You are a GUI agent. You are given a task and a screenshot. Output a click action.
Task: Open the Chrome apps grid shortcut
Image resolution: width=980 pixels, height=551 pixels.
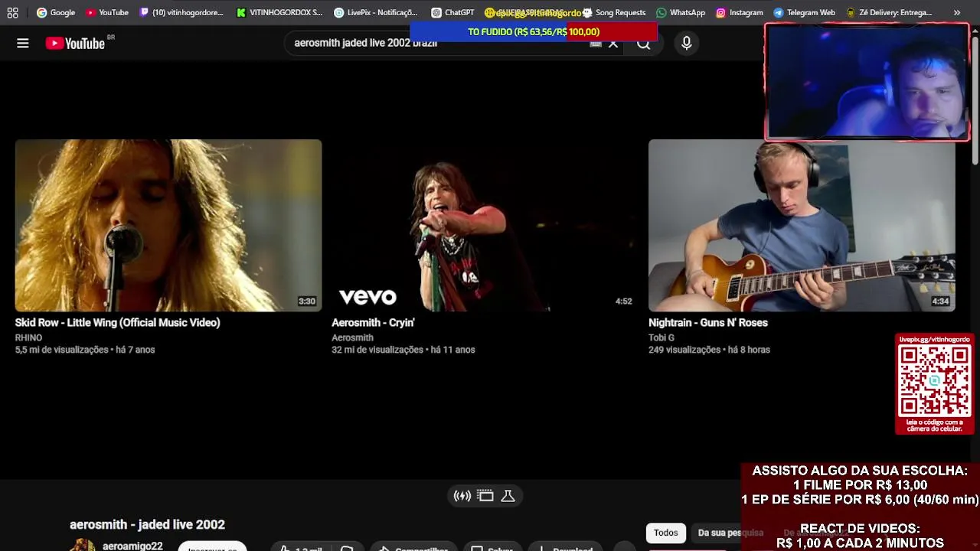12,12
